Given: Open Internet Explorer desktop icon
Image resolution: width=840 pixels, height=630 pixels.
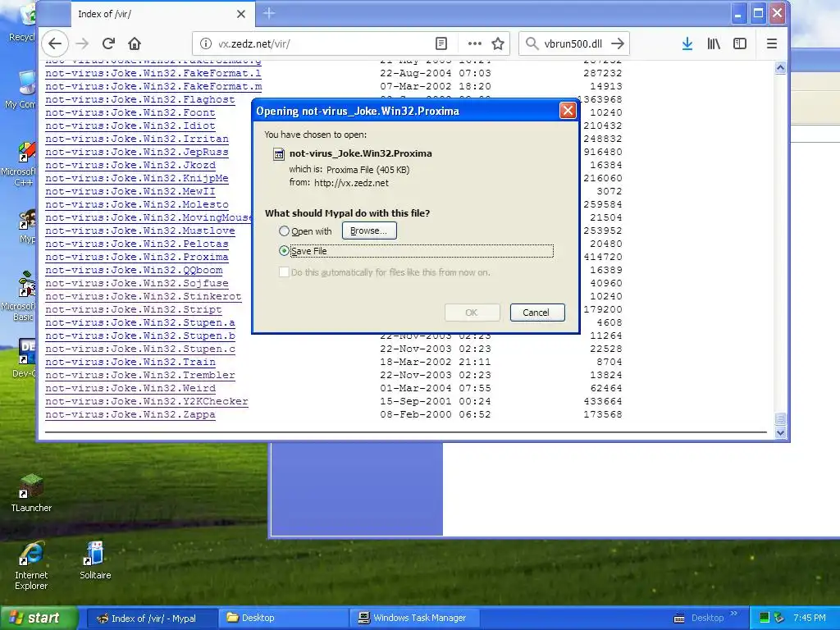Looking at the screenshot, I should click(x=31, y=566).
